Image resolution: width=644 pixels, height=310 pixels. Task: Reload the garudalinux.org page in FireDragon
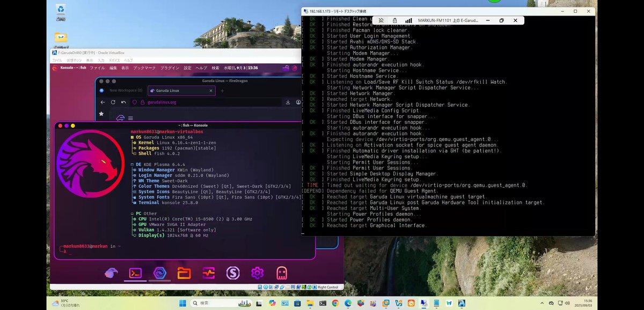113,102
